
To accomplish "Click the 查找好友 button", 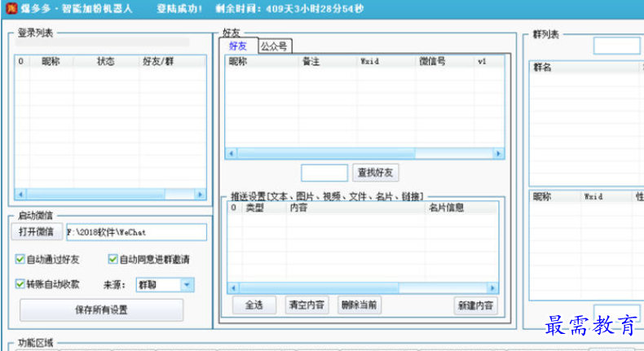I will coord(375,173).
